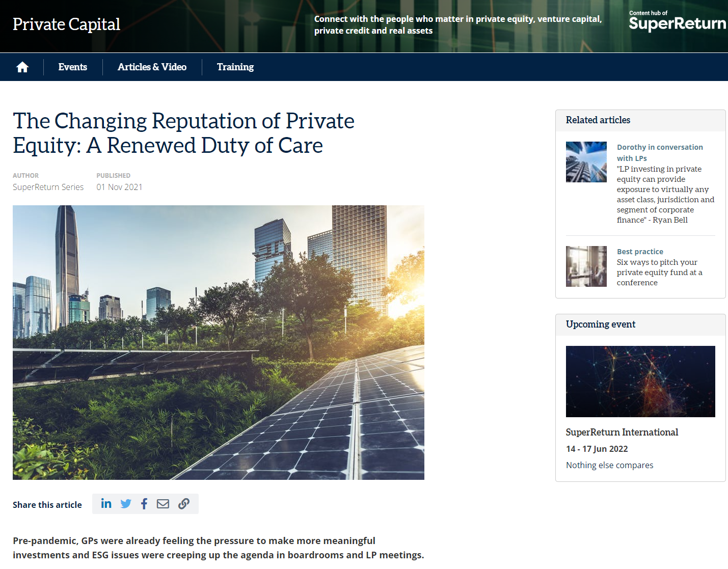Image resolution: width=728 pixels, height=569 pixels.
Task: Open the SuperReturn International event link
Action: tap(622, 432)
